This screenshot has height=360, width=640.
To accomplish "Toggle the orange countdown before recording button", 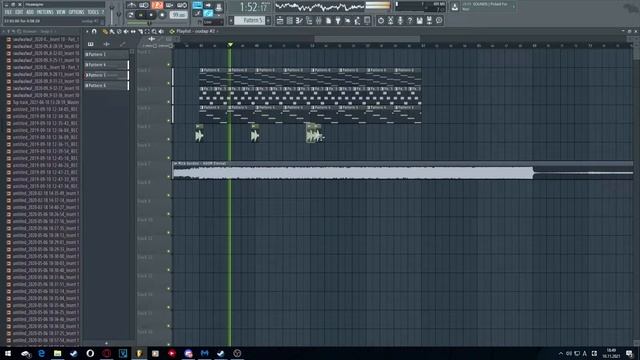I will (157, 5).
